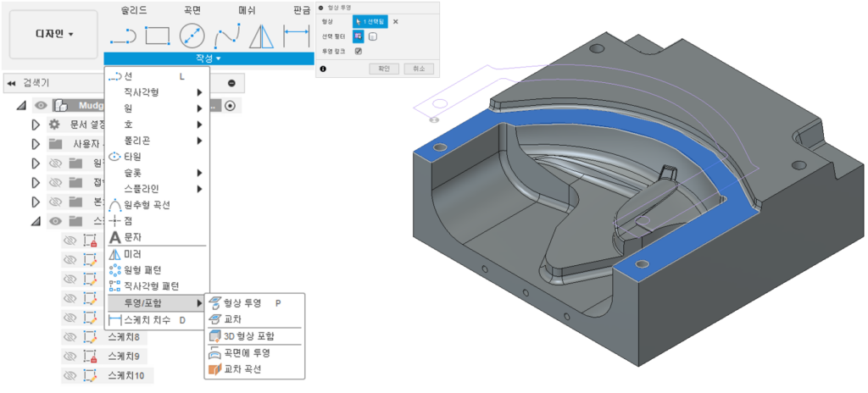Open the 원 submenu arrow

199,108
